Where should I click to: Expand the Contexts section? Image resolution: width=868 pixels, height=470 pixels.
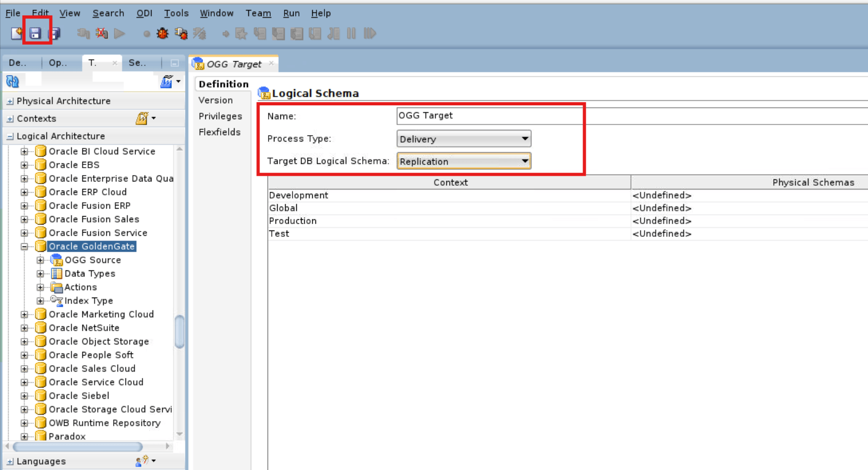pyautogui.click(x=10, y=119)
